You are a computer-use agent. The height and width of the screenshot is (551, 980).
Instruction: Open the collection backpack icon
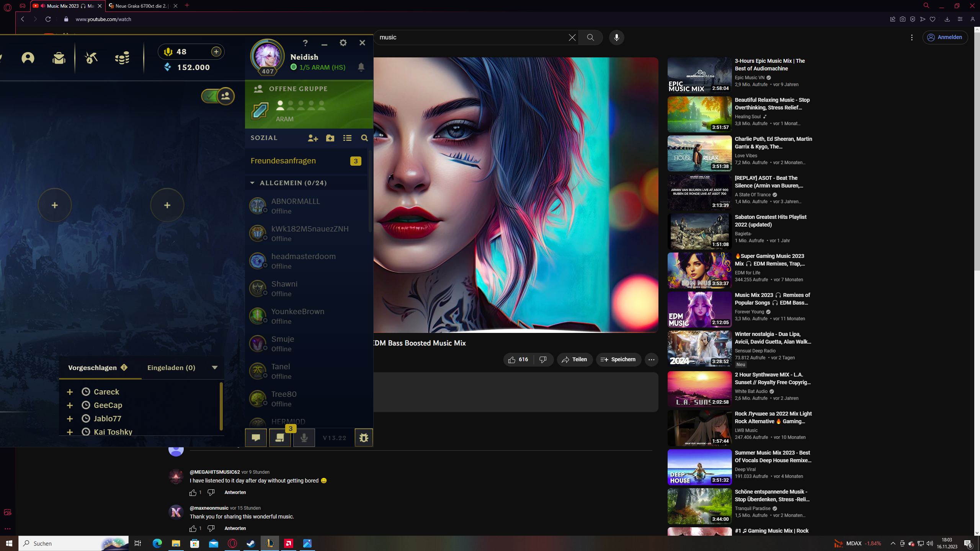coord(59,58)
